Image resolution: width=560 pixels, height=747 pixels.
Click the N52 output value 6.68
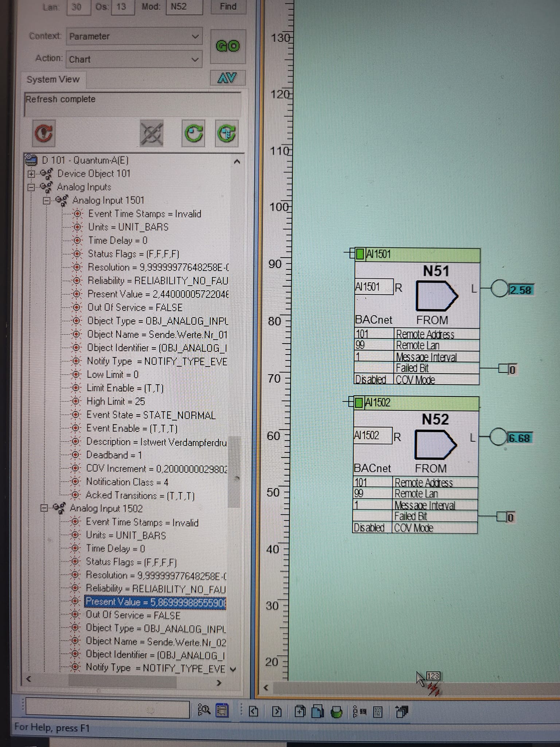[x=520, y=438]
